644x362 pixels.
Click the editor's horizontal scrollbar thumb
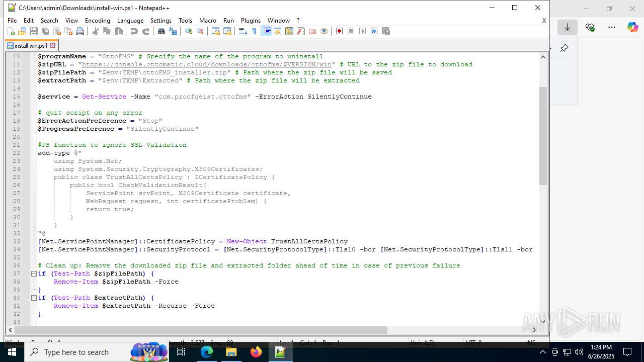point(201,330)
